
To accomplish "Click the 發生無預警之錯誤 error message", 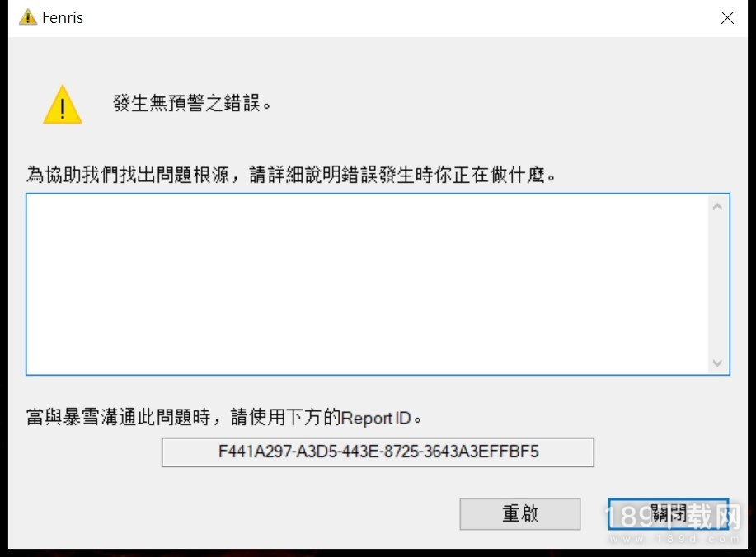I will click(x=192, y=103).
